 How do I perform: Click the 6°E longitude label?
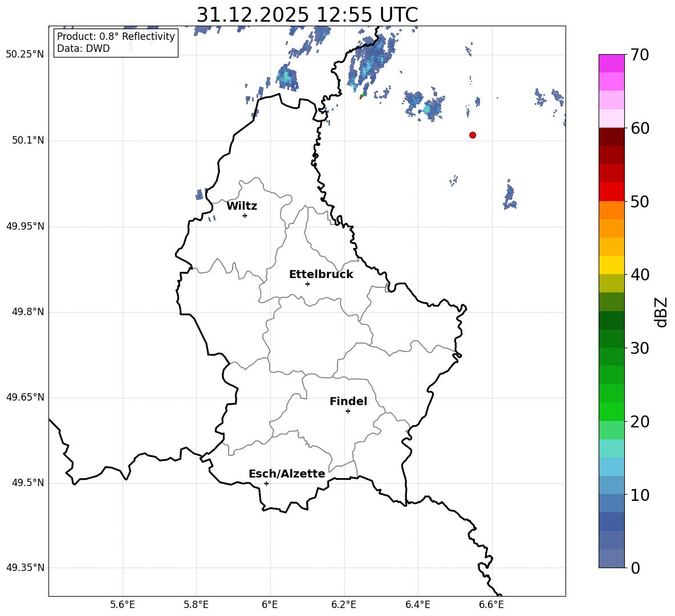click(x=270, y=605)
